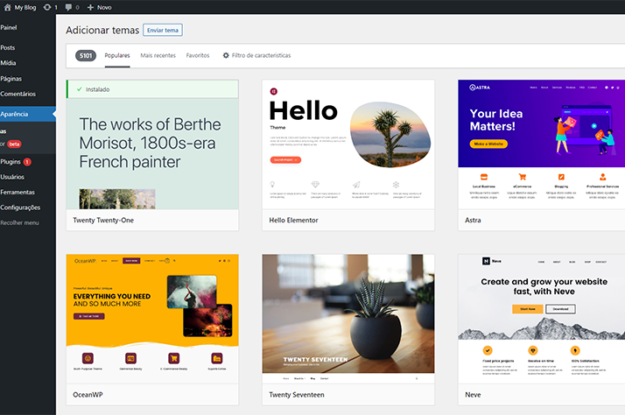Switch to the Mais recentes tab
The width and height of the screenshot is (625, 415).
(158, 55)
